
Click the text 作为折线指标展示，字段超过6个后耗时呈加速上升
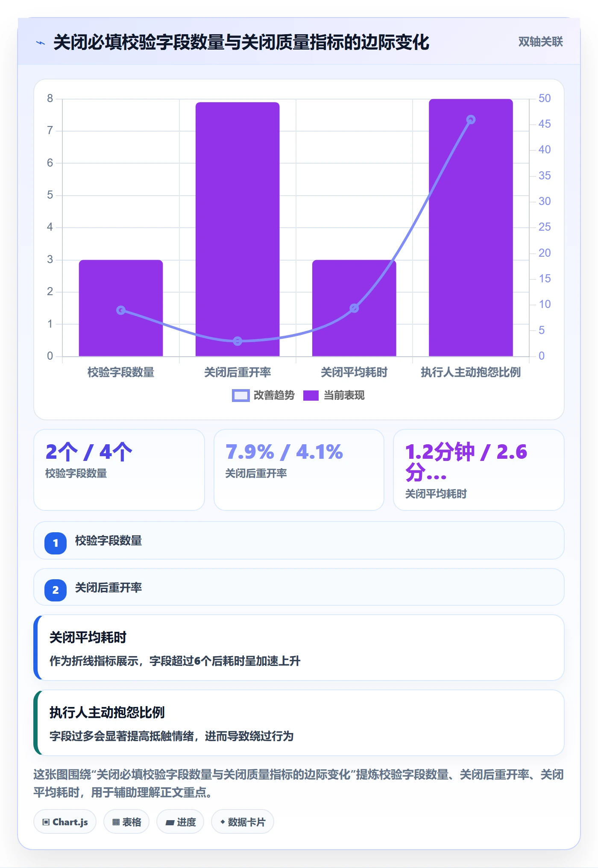pos(175,661)
